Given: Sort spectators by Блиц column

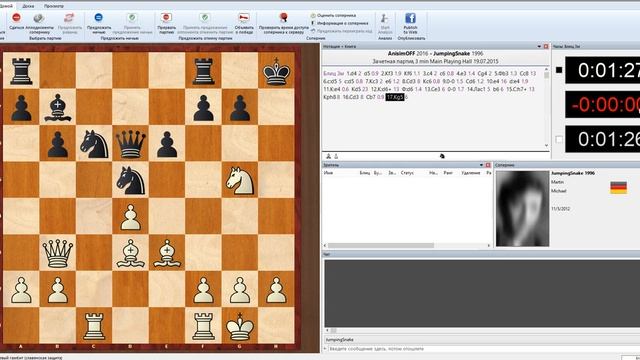Looking at the screenshot, I should coord(364,173).
